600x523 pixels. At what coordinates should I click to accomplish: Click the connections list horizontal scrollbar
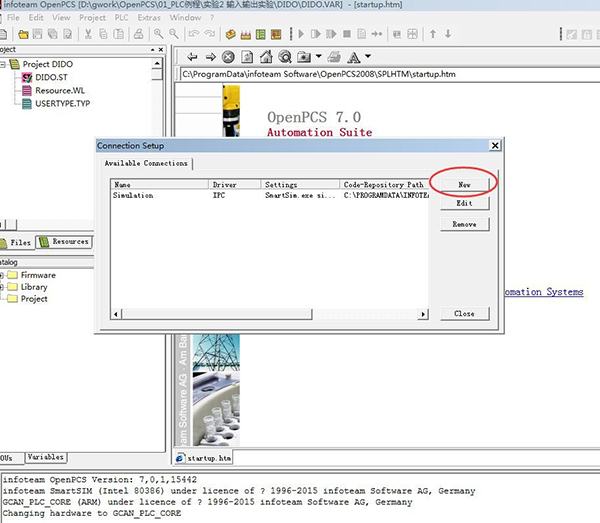270,314
